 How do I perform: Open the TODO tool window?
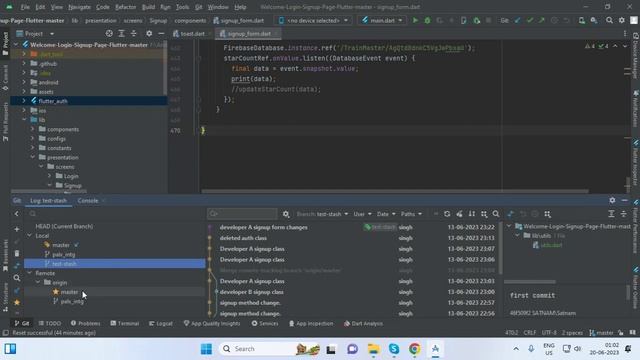[x=49, y=323]
